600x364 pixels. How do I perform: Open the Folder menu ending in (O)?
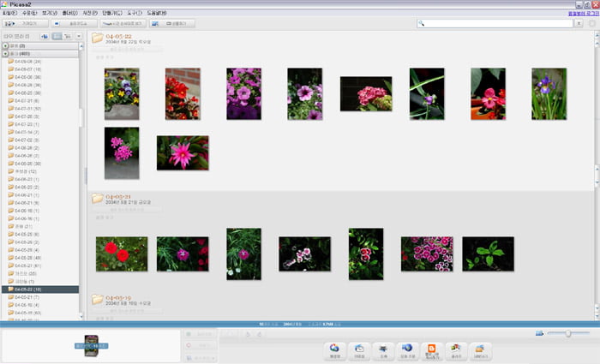70,13
